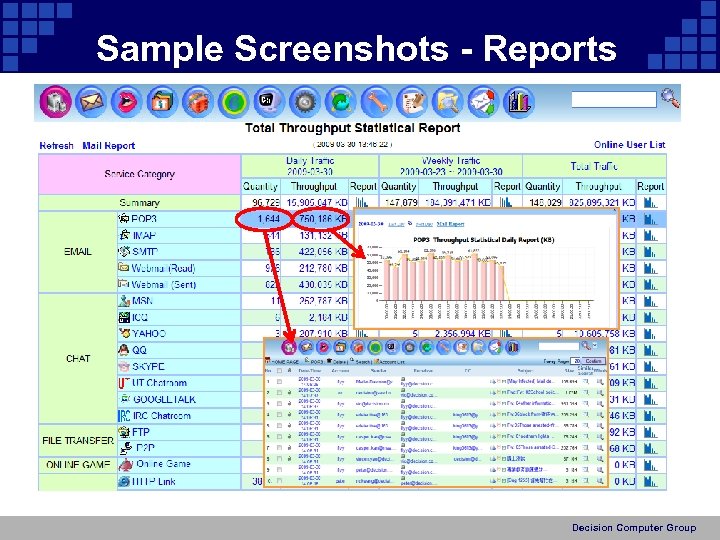Click Delete in the mail list menu
Image resolution: width=720 pixels, height=540 pixels.
(339, 362)
